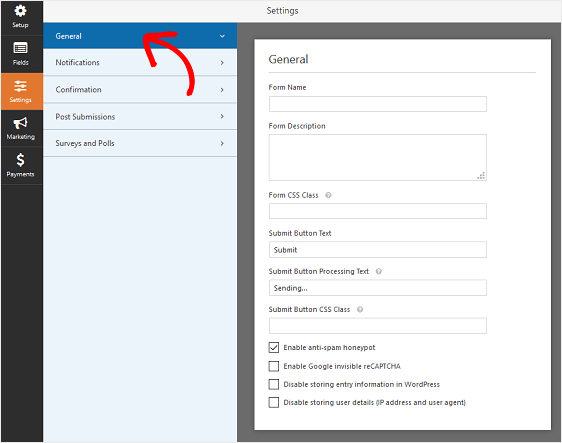This screenshot has height=443, width=562.
Task: Open the Surveys and Polls tab
Action: pos(140,143)
